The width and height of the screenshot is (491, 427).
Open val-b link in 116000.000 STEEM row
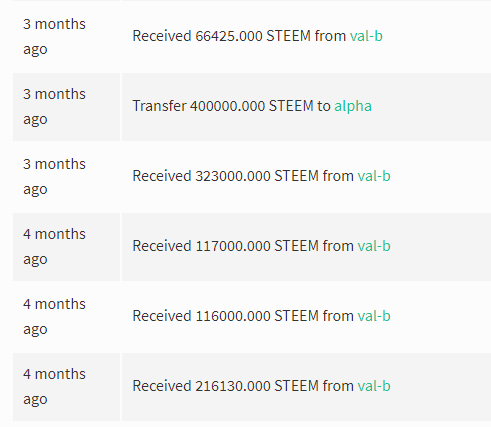374,316
